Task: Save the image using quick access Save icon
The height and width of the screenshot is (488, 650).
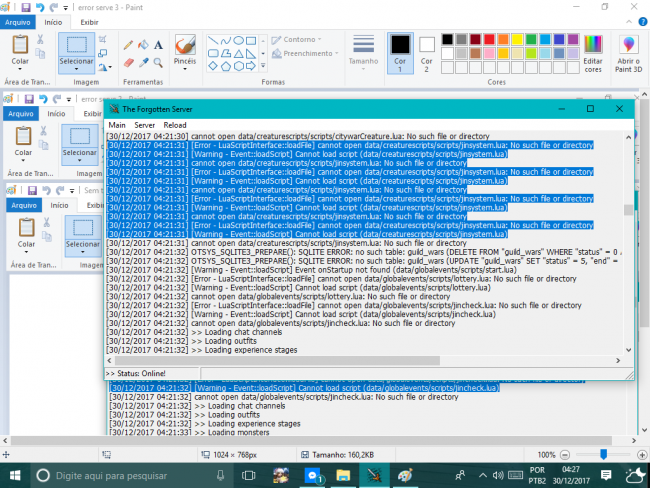Action: tap(26, 7)
